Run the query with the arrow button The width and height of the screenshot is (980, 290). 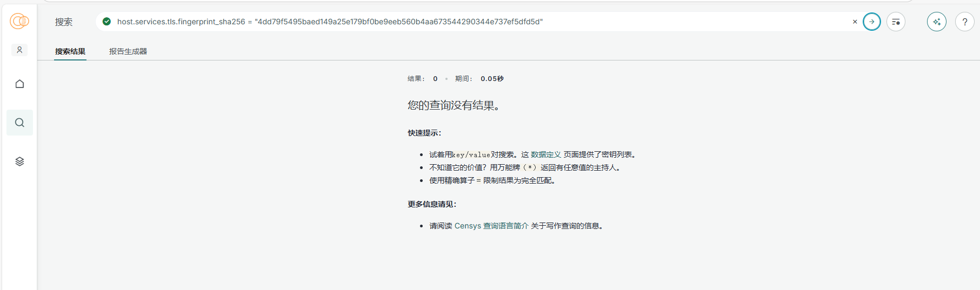point(871,22)
